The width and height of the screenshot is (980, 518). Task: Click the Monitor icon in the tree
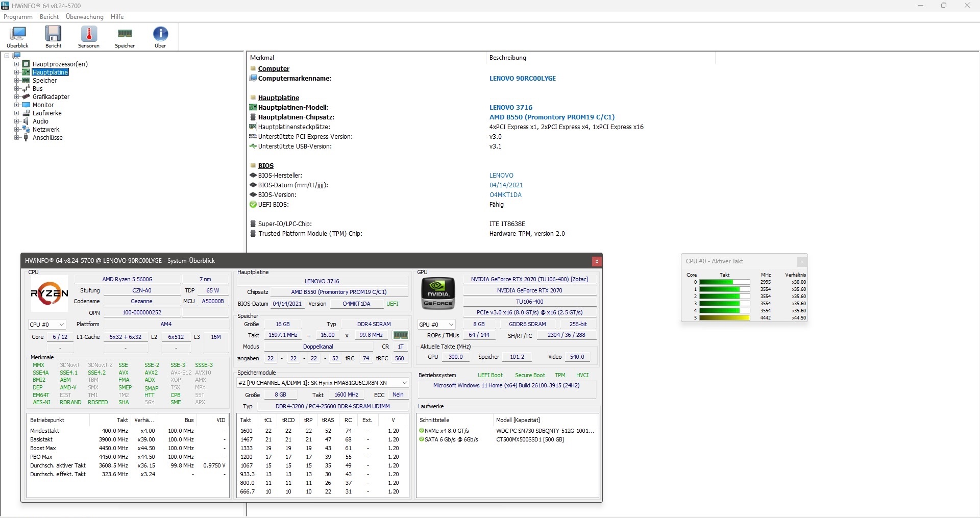point(26,105)
